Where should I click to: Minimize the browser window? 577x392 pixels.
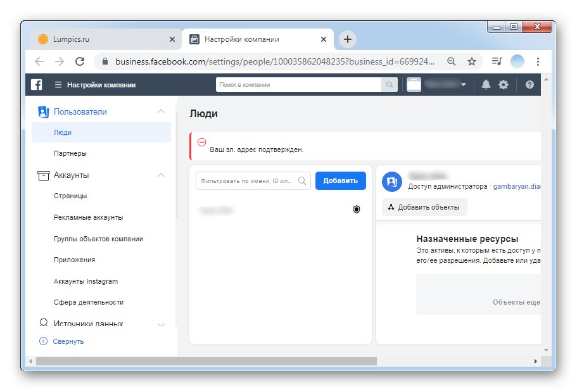click(497, 27)
